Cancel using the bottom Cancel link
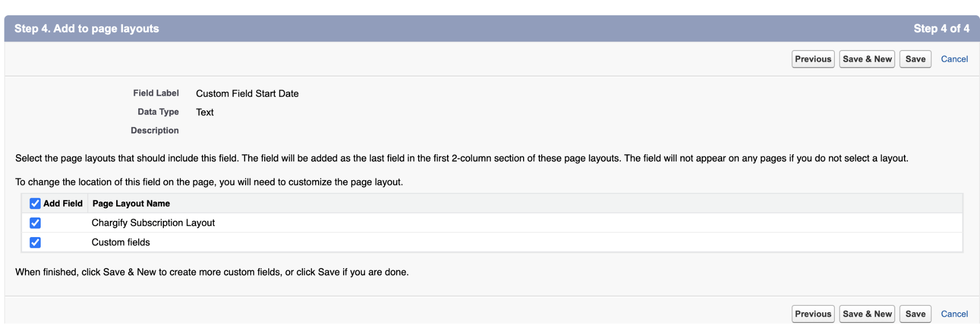The height and width of the screenshot is (324, 980). (954, 314)
